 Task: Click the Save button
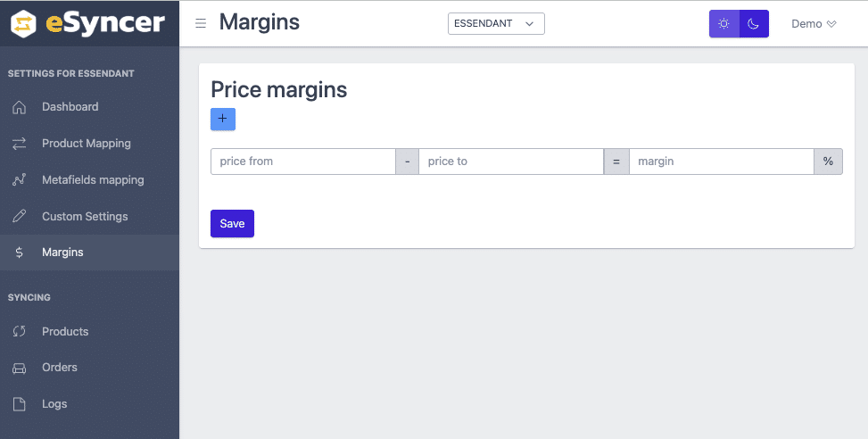click(x=232, y=224)
